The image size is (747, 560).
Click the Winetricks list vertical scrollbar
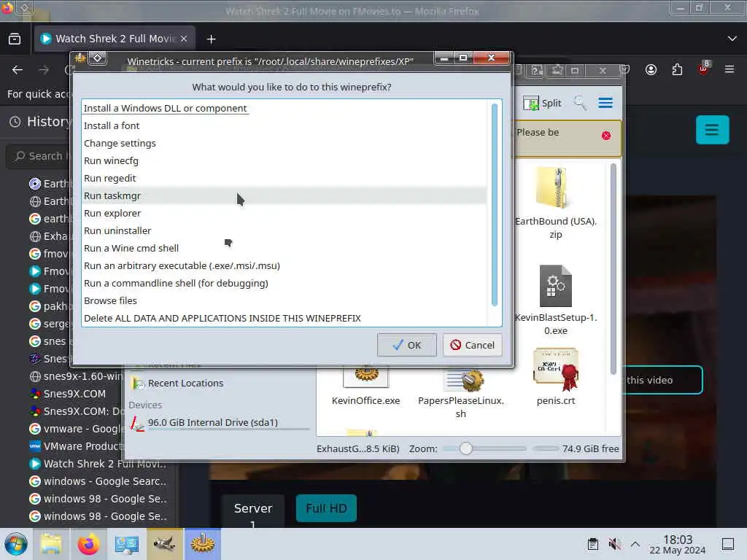pyautogui.click(x=495, y=205)
